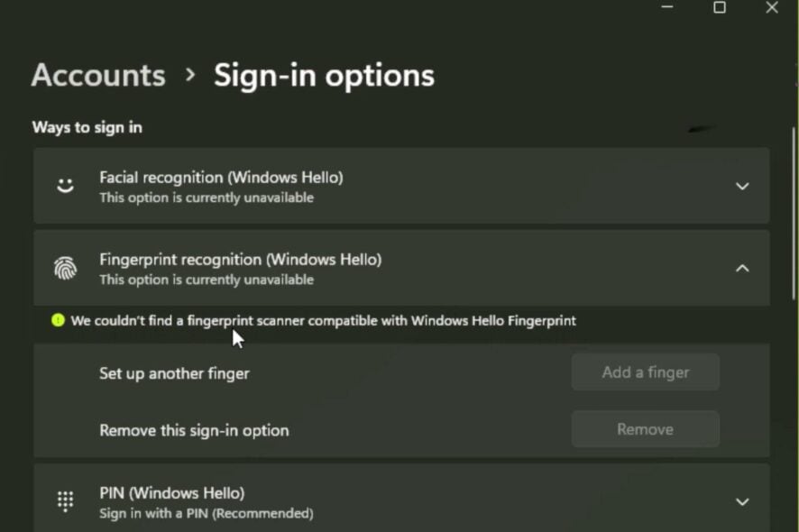The width and height of the screenshot is (799, 532).
Task: Click the minimize window icon
Action: tap(667, 7)
